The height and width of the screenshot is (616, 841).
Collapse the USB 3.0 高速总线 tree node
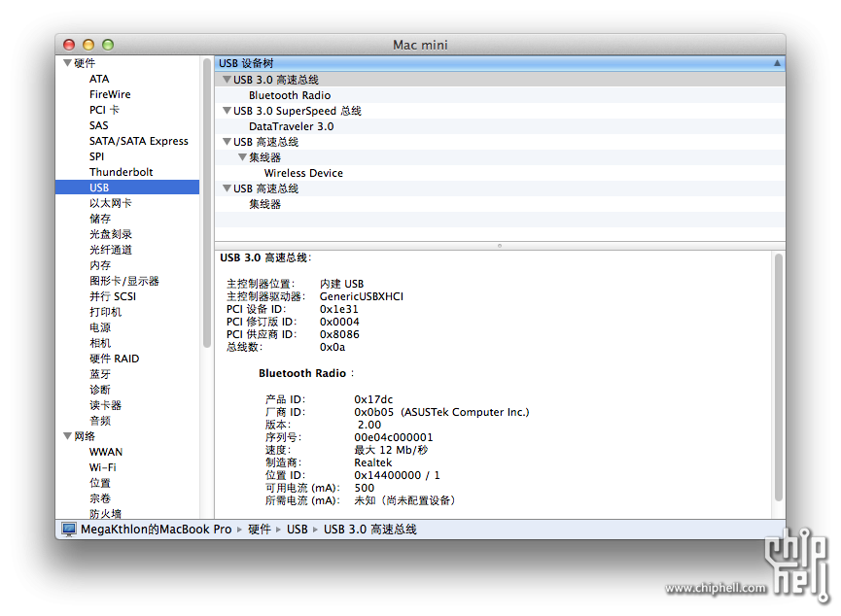[x=227, y=80]
